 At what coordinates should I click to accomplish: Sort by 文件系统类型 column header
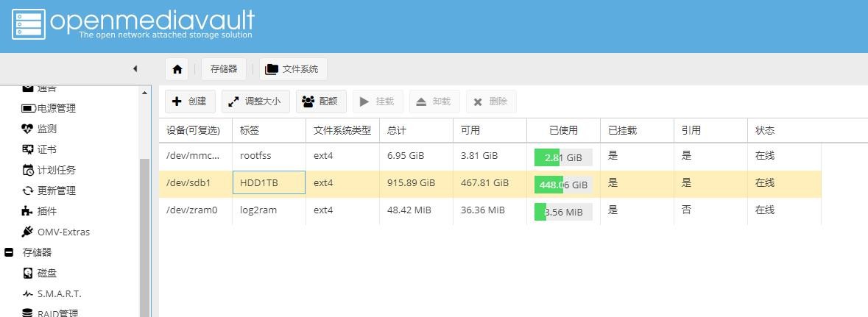click(x=342, y=131)
